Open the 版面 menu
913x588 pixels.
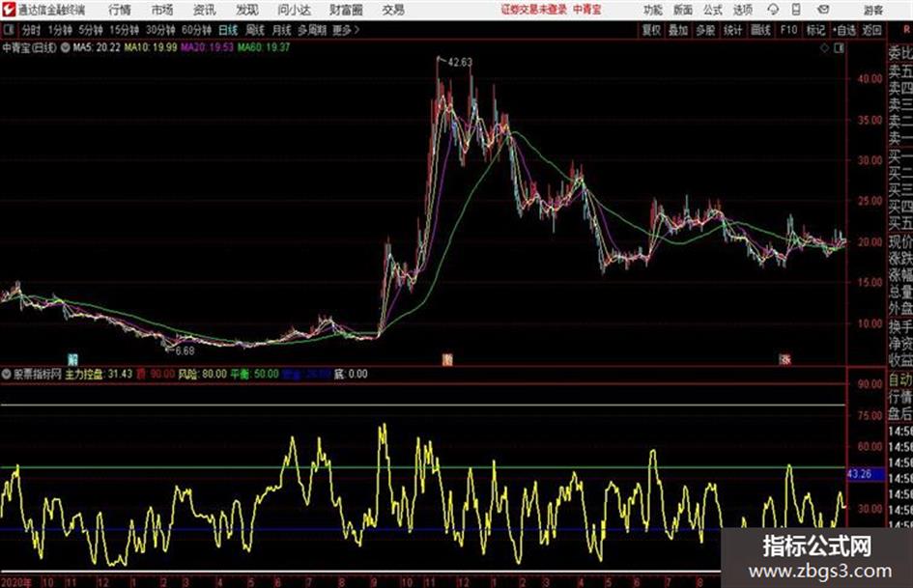pyautogui.click(x=682, y=10)
